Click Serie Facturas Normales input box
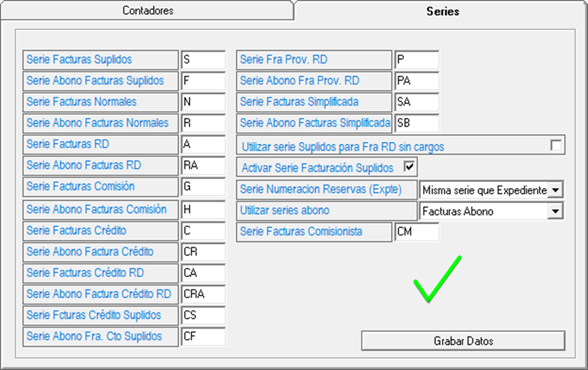The image size is (588, 370). [x=202, y=102]
